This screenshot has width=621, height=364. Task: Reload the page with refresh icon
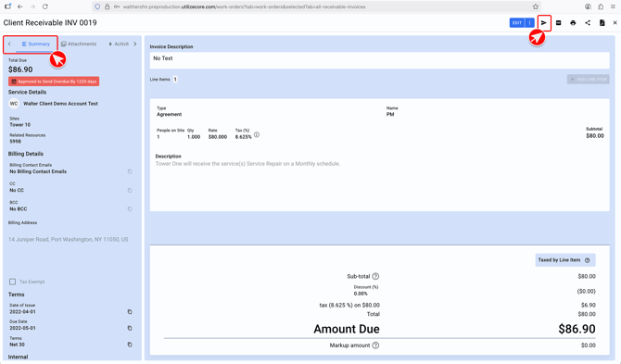coord(45,6)
